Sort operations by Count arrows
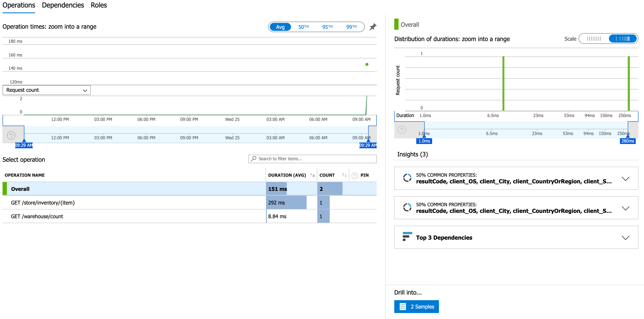This screenshot has width=644, height=319. (x=344, y=175)
